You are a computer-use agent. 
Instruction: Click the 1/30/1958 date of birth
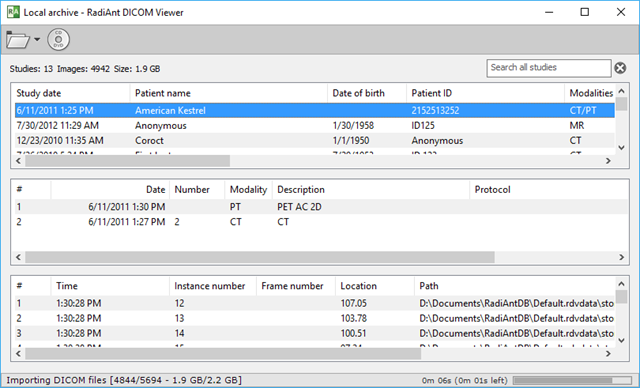point(353,126)
